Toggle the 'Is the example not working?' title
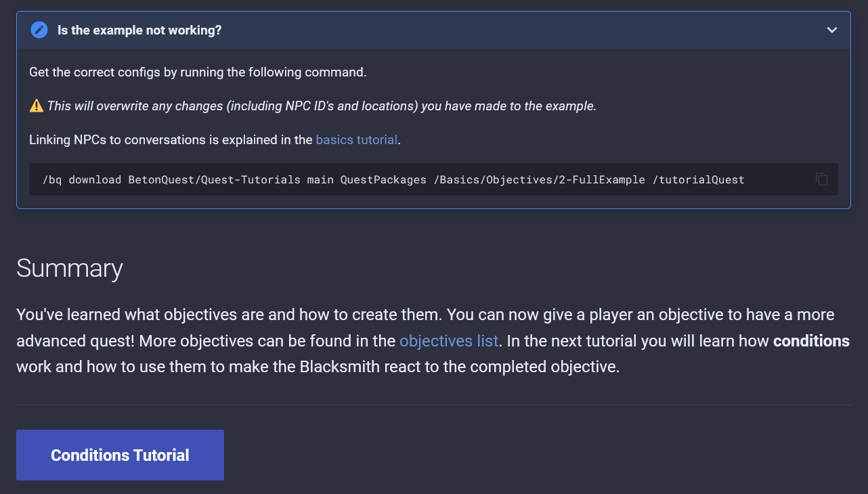The width and height of the screenshot is (868, 494). click(139, 30)
